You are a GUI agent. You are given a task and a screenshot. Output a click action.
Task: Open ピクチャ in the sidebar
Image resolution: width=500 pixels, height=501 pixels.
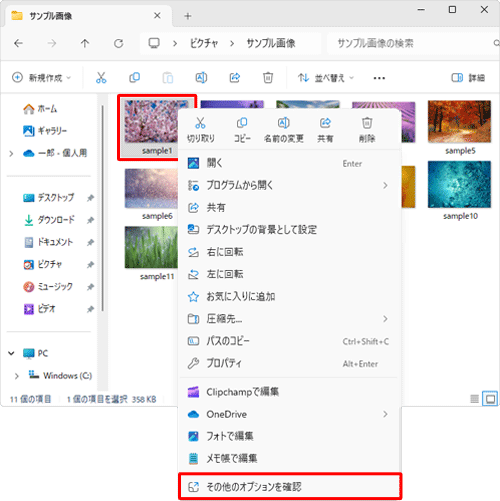[43, 265]
